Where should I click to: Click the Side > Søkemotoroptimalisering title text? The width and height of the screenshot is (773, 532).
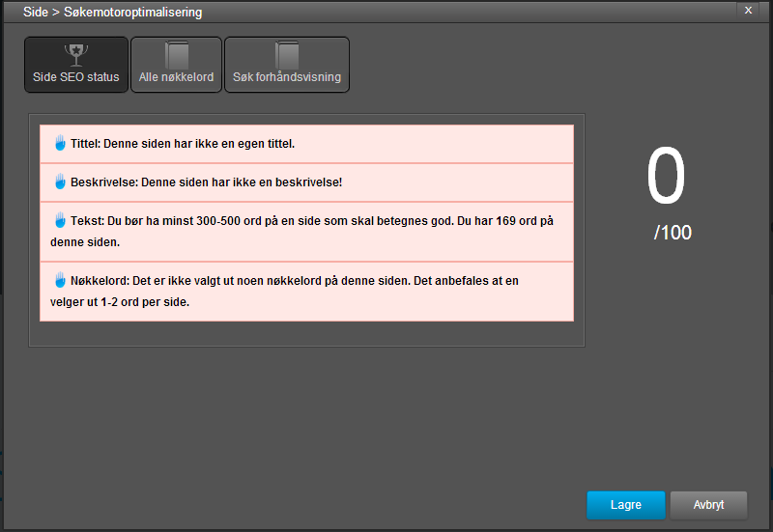(113, 13)
